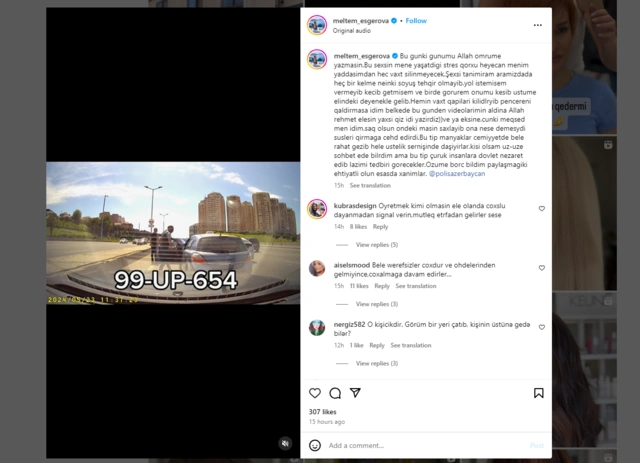The height and width of the screenshot is (463, 640).
Task: Share post using paper plane icon
Action: pyautogui.click(x=356, y=392)
